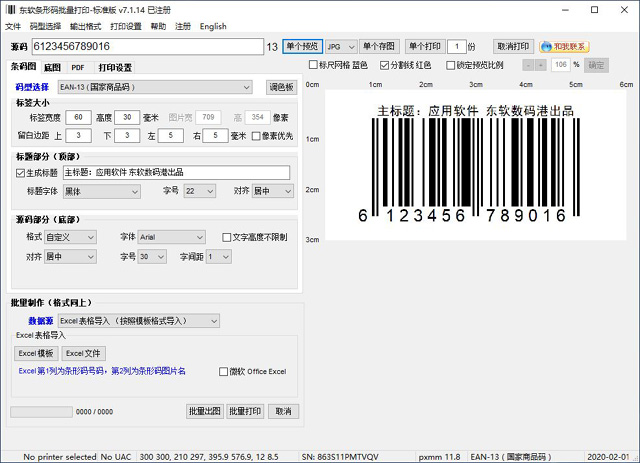
Task: Open source code 字号 30 dropdown
Action: point(152,257)
